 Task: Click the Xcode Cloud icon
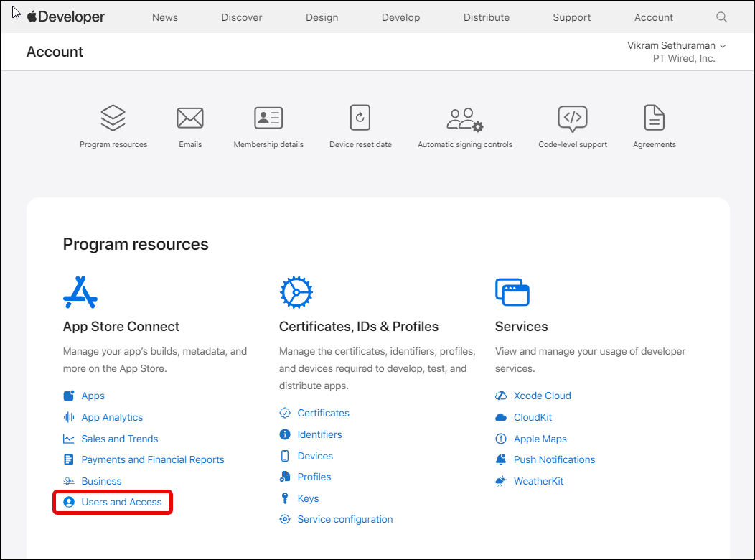point(501,396)
